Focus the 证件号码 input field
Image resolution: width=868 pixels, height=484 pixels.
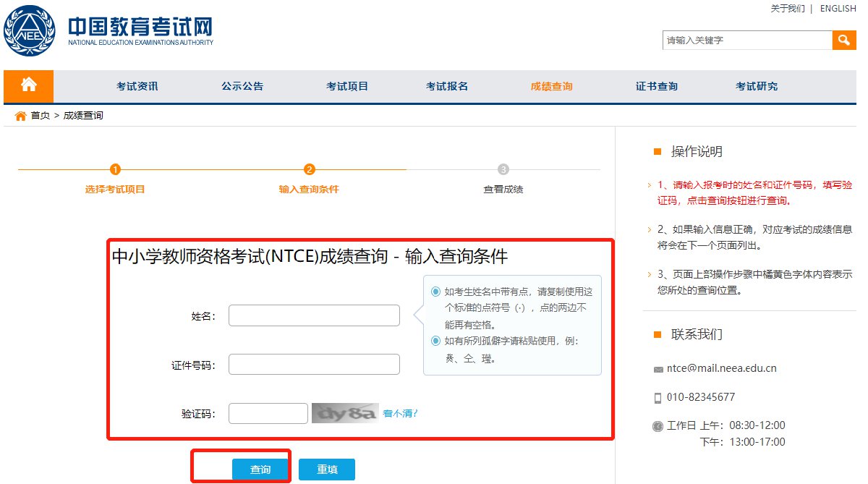314,365
